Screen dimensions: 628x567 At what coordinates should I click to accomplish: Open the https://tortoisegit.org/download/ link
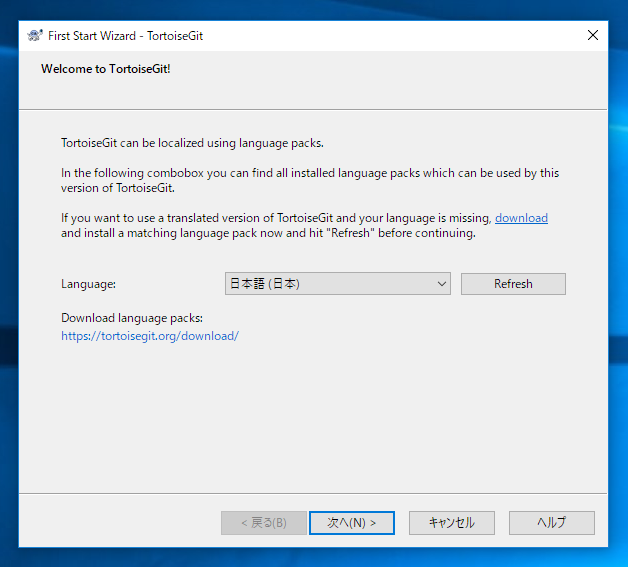coord(150,336)
